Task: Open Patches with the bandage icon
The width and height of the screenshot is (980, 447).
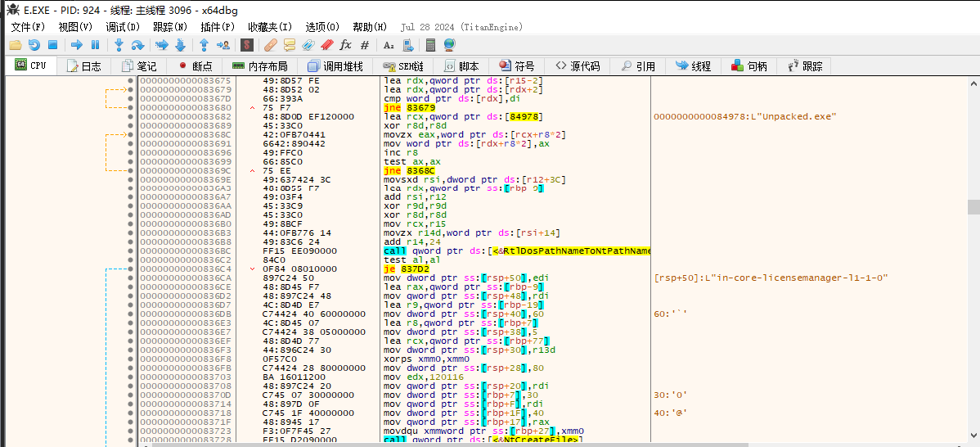Action: [x=271, y=45]
